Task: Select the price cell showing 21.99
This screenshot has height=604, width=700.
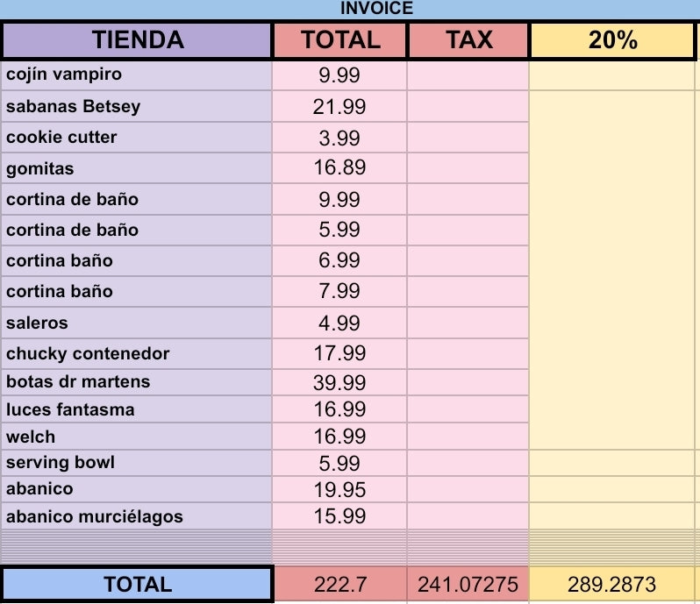Action: click(x=339, y=107)
